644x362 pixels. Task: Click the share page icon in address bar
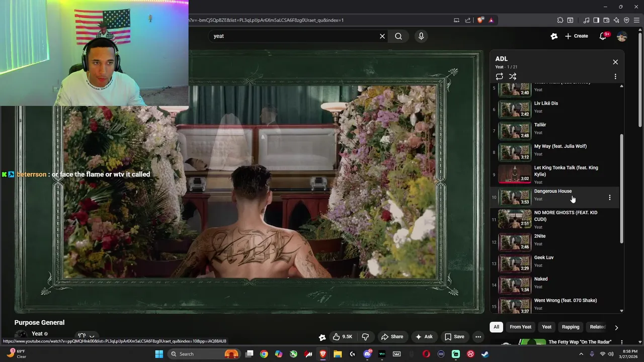coord(468,20)
